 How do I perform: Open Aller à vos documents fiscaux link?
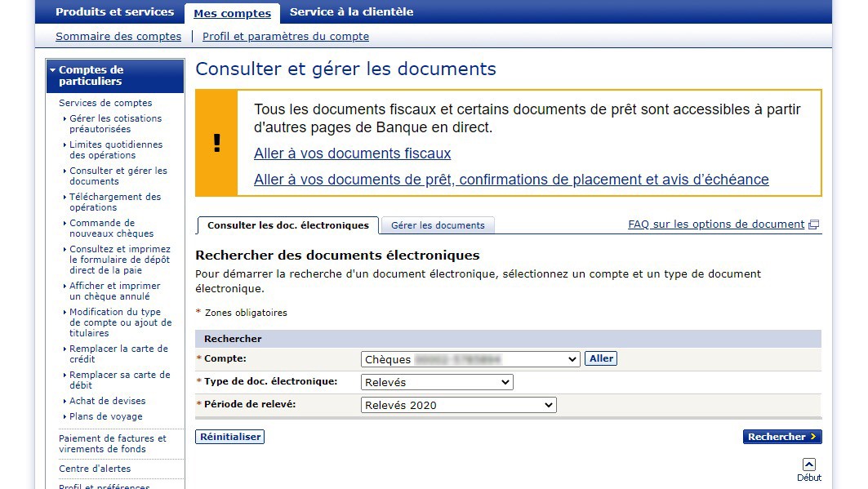(x=353, y=153)
